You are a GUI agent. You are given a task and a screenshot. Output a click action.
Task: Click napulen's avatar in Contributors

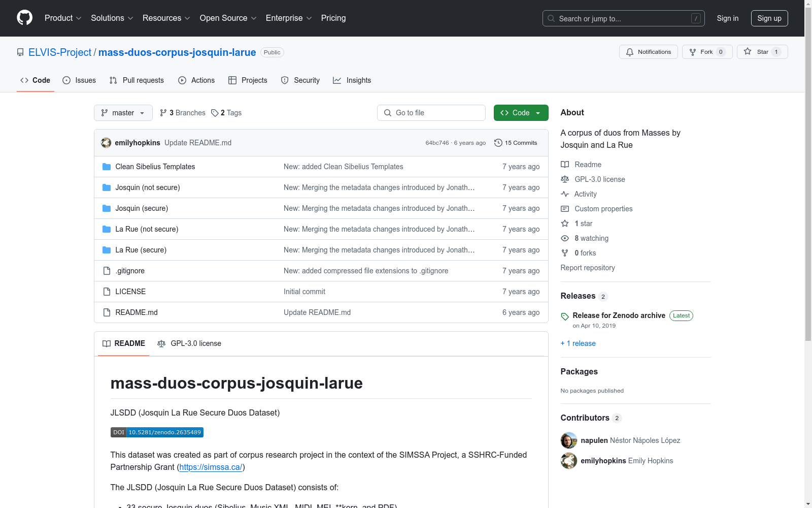pos(569,440)
